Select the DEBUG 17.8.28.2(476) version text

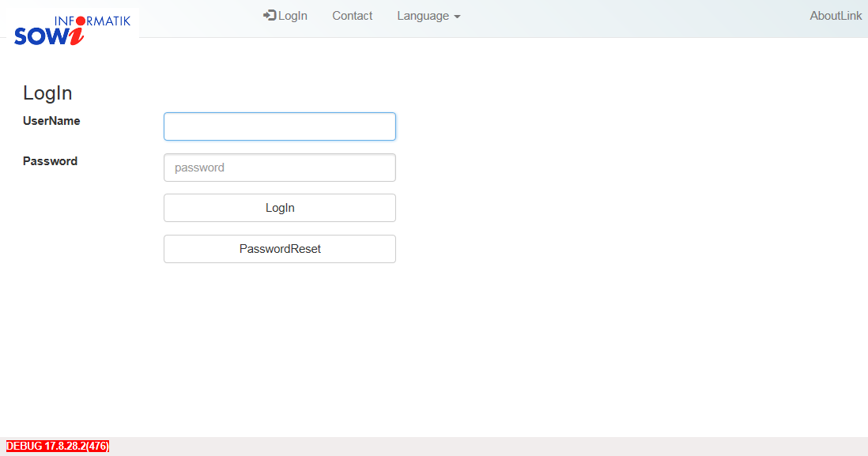pyautogui.click(x=58, y=446)
